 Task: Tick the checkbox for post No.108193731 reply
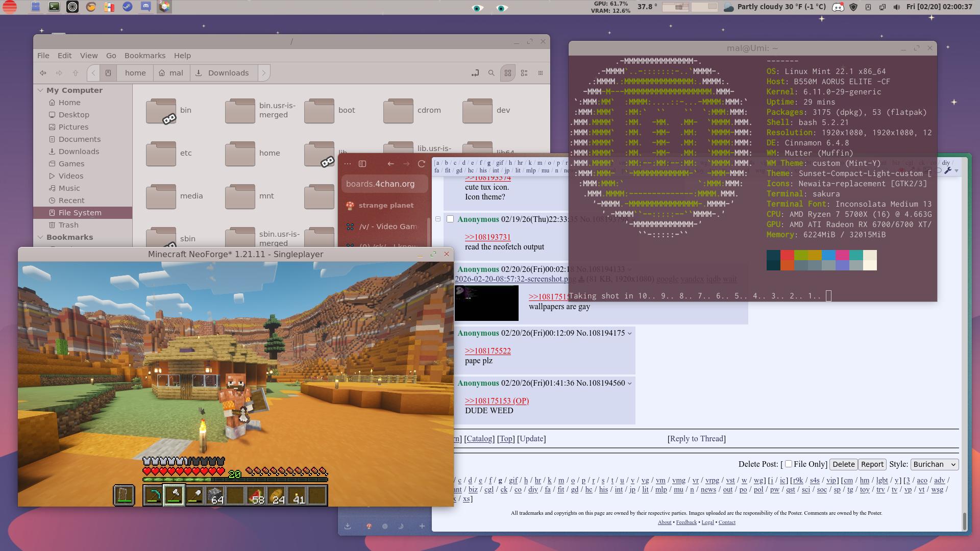coord(450,219)
